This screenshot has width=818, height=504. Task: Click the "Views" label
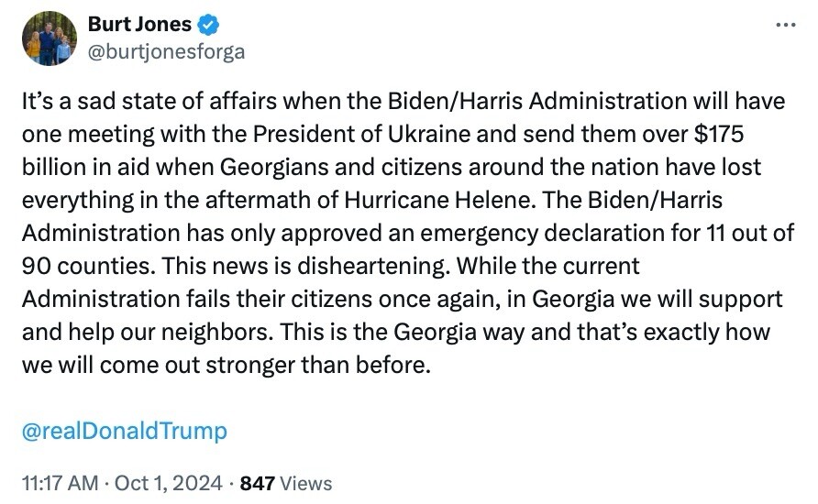coord(306,484)
